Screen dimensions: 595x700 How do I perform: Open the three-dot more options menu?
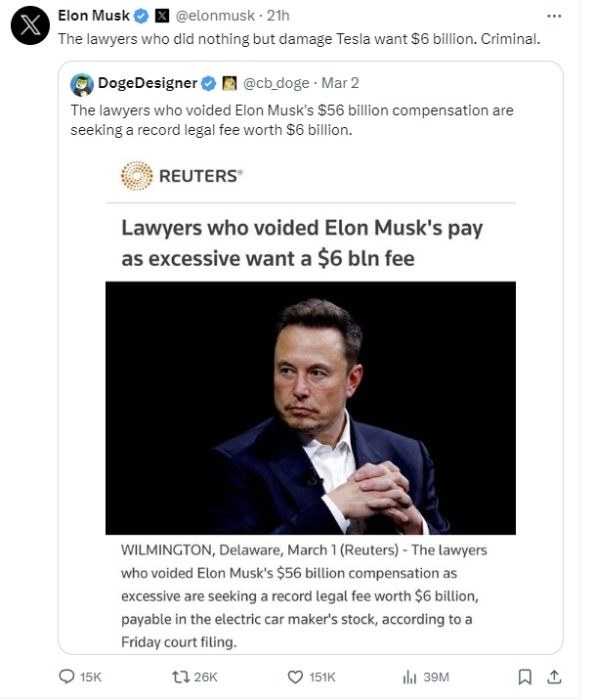555,17
